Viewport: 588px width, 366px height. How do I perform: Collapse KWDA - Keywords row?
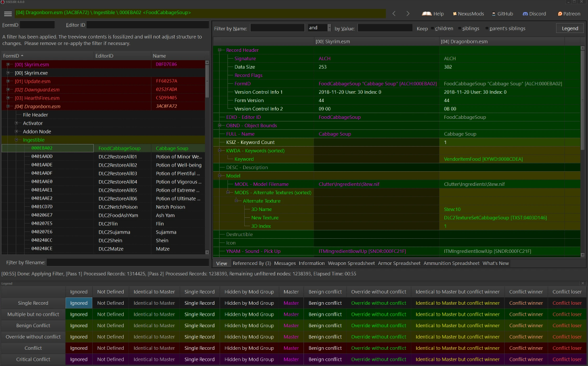(x=220, y=151)
